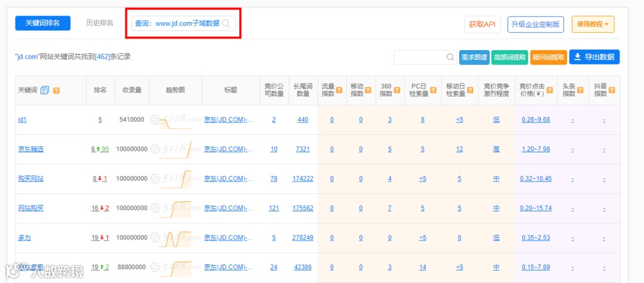Click 收录量 value 88800000

(132, 267)
